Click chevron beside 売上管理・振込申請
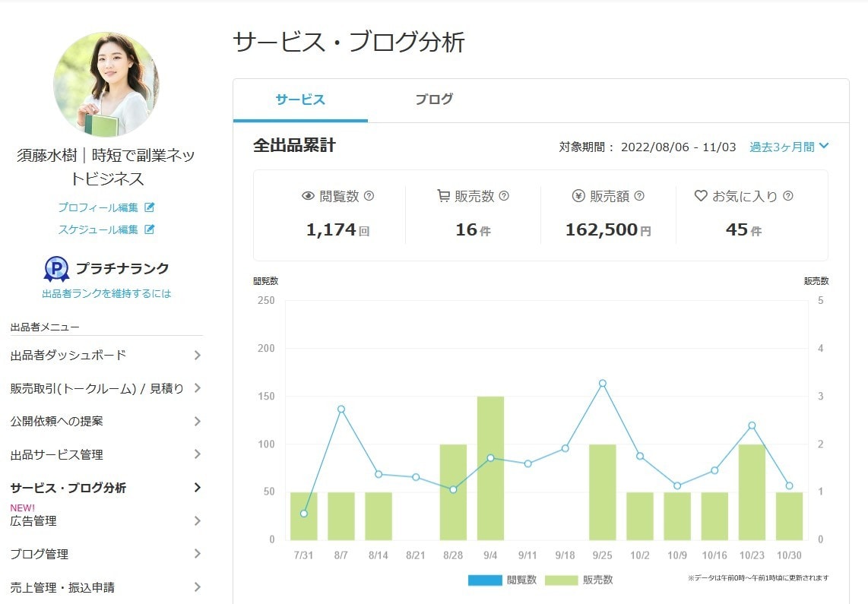The image size is (868, 604). tap(197, 587)
